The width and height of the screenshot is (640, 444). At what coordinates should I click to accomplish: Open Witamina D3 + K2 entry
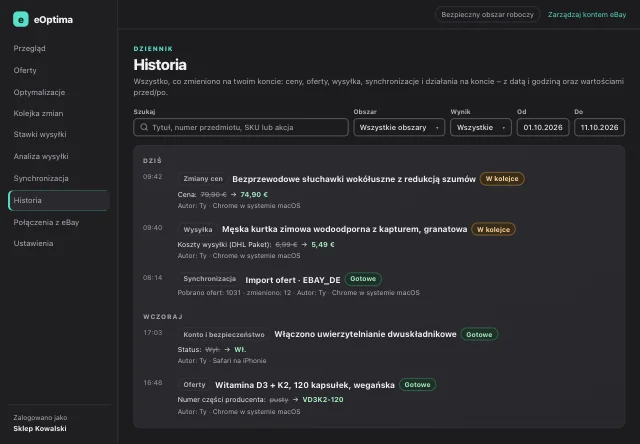305,385
